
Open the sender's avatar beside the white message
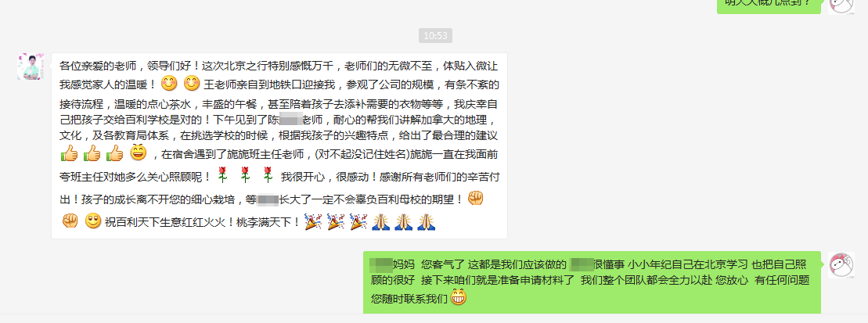pyautogui.click(x=31, y=66)
